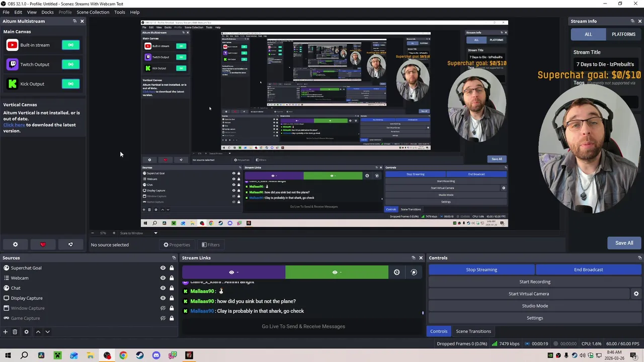644x362 pixels.
Task: Open the File menu
Action: coord(6,12)
